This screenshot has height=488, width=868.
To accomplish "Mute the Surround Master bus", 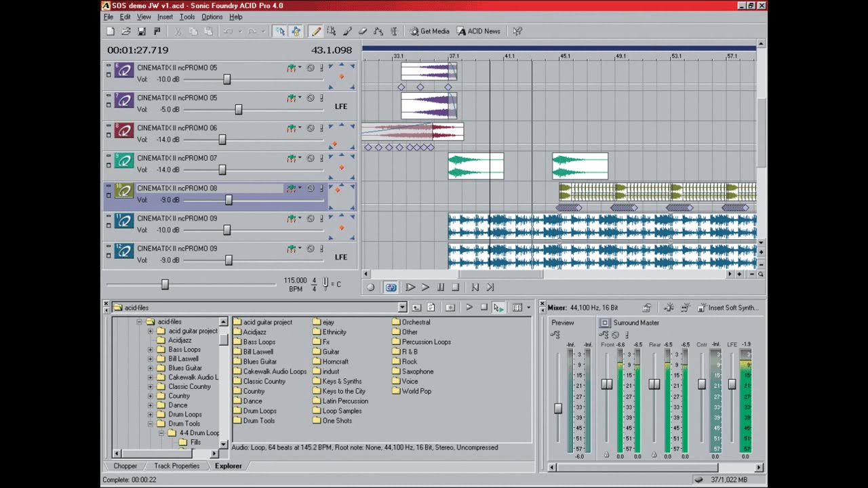I will click(x=615, y=335).
